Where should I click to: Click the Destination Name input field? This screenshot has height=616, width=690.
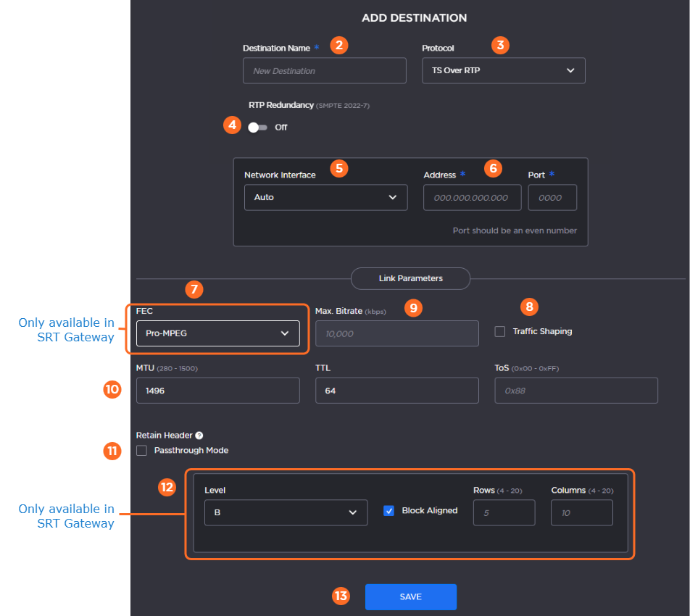[324, 71]
